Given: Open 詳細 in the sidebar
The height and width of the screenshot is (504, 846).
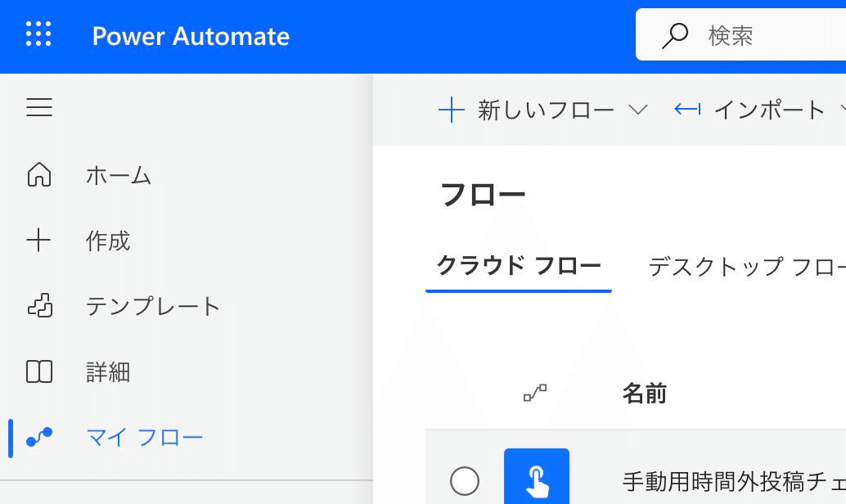Looking at the screenshot, I should (108, 371).
